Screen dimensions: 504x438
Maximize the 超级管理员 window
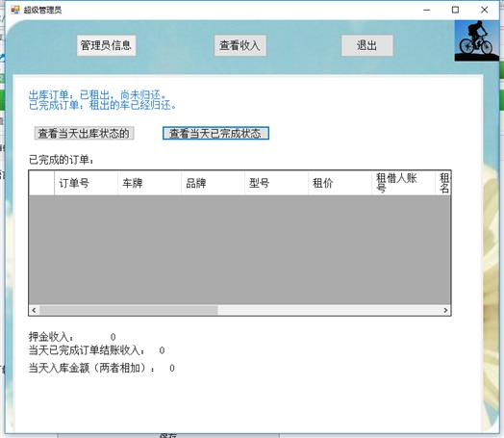coord(455,10)
